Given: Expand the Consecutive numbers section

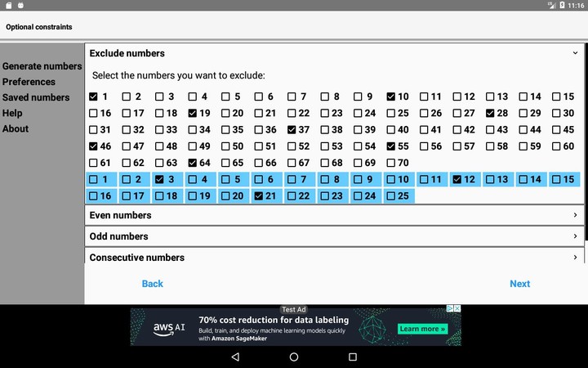Looking at the screenshot, I should pos(334,258).
